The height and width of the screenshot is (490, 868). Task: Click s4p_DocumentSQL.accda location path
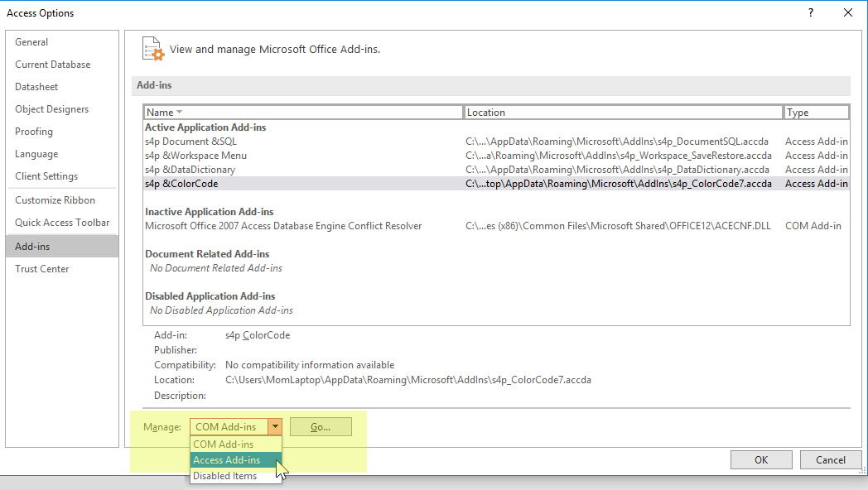(x=617, y=142)
